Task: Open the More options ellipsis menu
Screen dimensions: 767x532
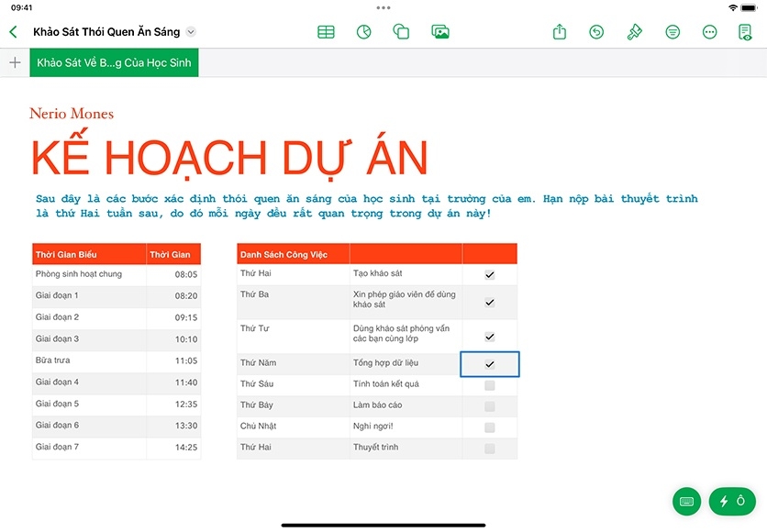Action: click(709, 32)
